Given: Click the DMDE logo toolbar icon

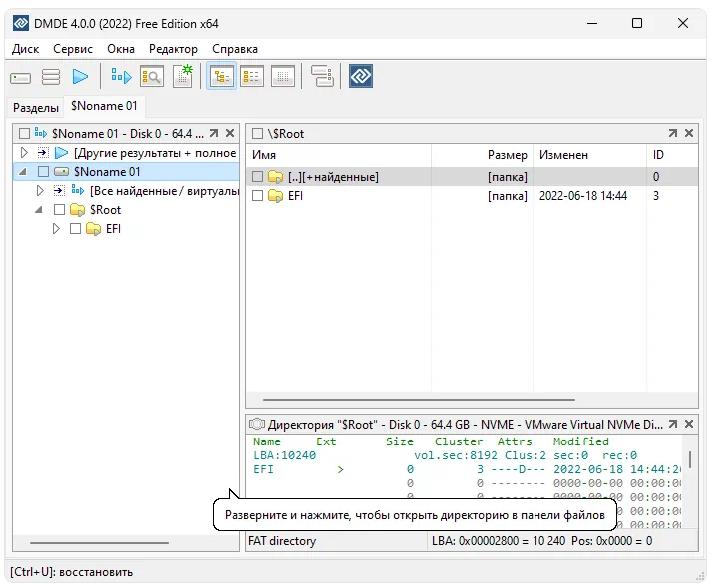Looking at the screenshot, I should [x=361, y=76].
